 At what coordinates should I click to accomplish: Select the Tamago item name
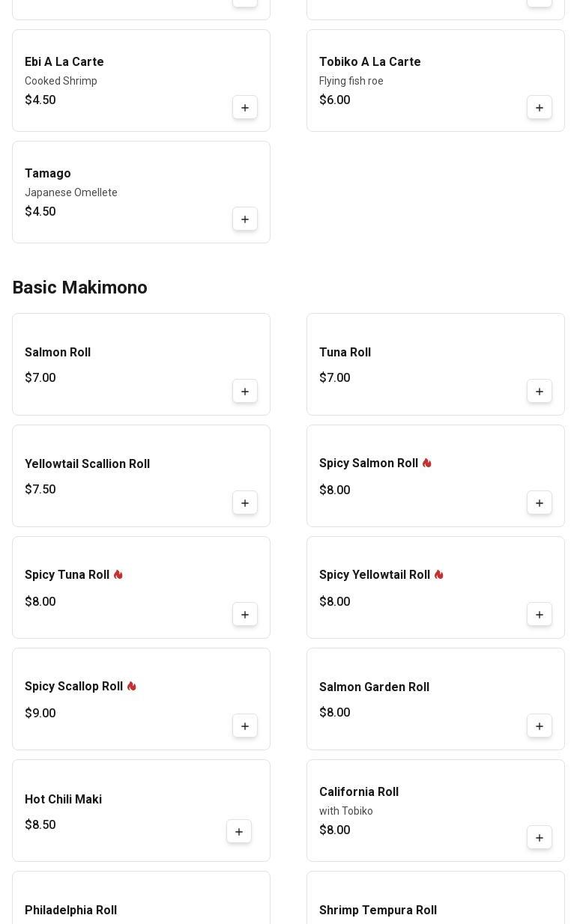coord(48,174)
